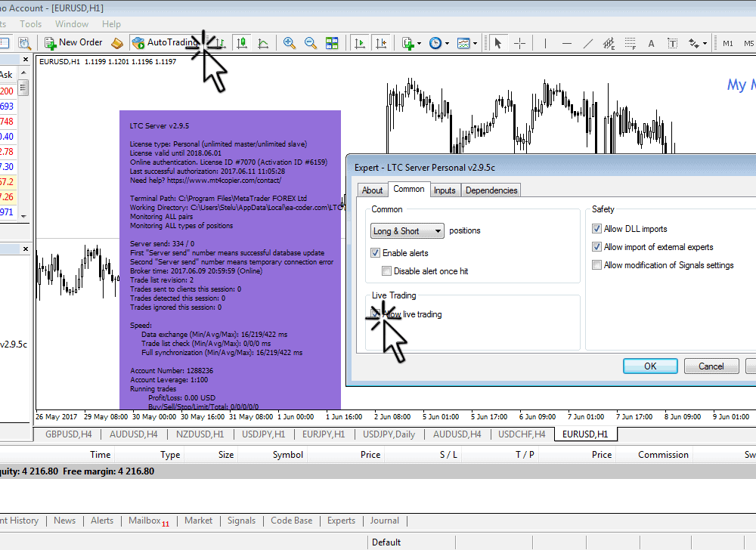Image resolution: width=756 pixels, height=550 pixels.
Task: Open the Mailbox terminal tab
Action: click(149, 521)
